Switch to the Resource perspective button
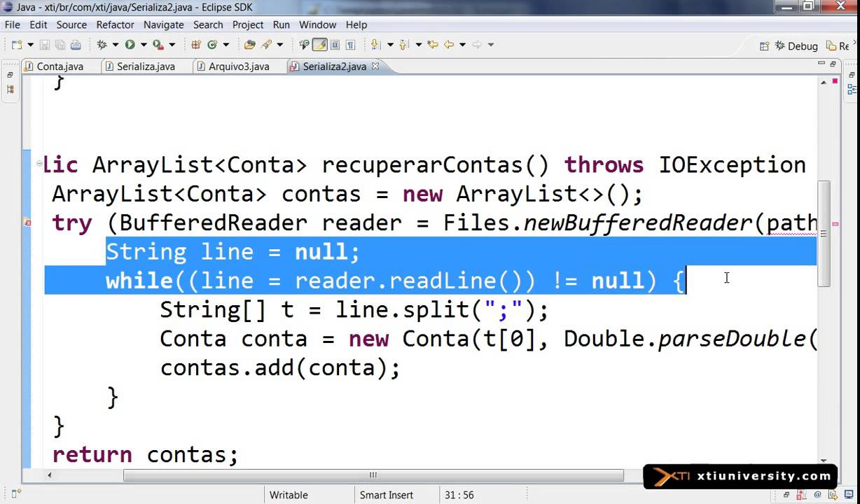Image resolution: width=860 pixels, height=504 pixels. point(837,46)
